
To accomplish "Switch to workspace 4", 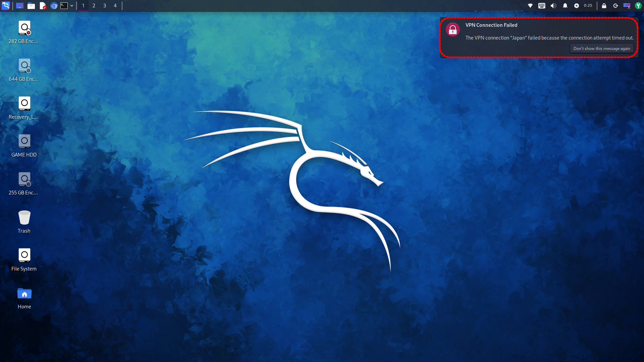I will tap(115, 6).
